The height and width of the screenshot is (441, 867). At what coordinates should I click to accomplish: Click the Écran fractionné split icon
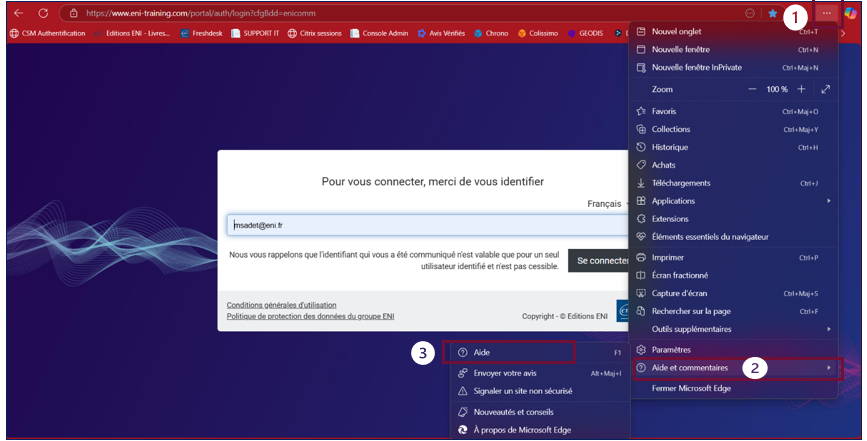[641, 275]
